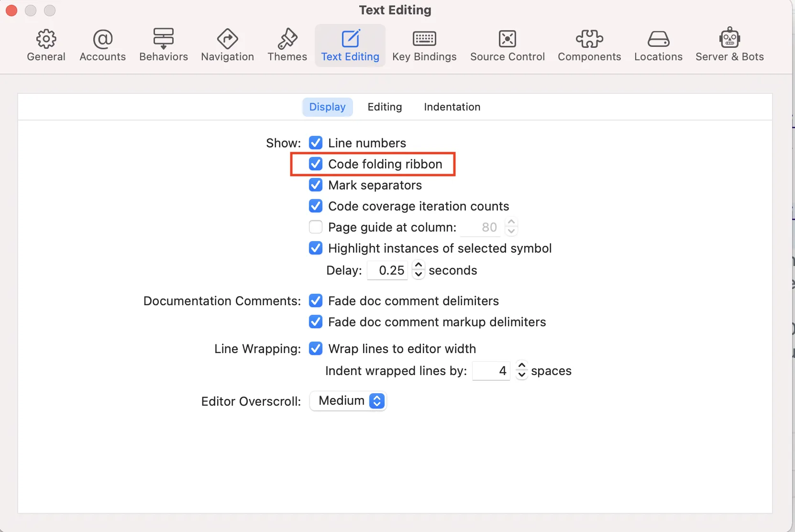Open the Locations preferences pane

(x=658, y=46)
